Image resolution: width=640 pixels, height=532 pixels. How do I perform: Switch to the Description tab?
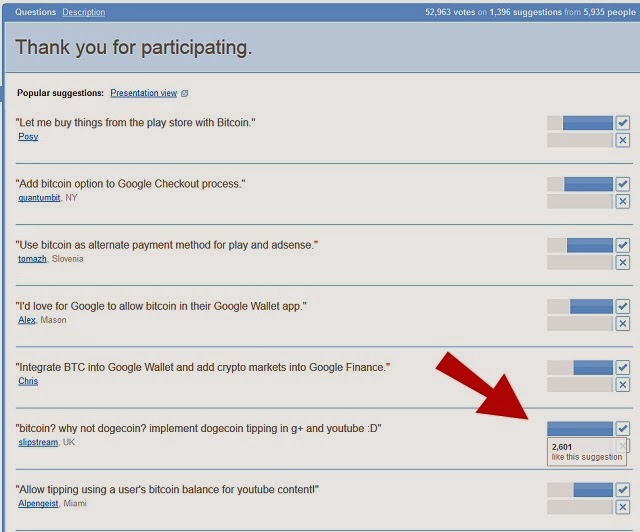[x=84, y=12]
